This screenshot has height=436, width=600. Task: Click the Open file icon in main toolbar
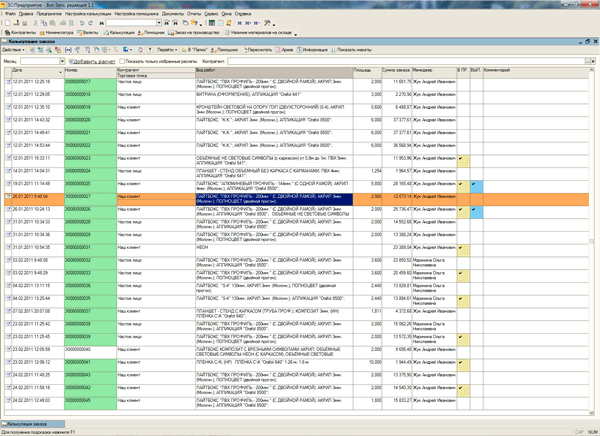click(16, 23)
